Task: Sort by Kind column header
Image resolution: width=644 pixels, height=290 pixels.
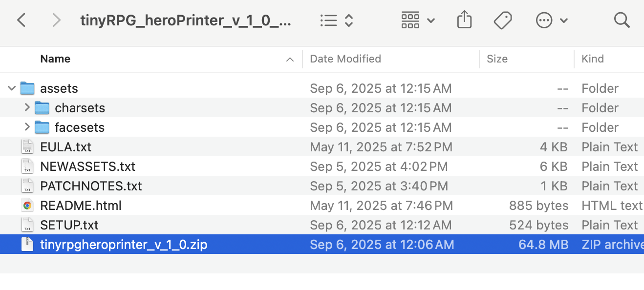Action: (x=593, y=59)
